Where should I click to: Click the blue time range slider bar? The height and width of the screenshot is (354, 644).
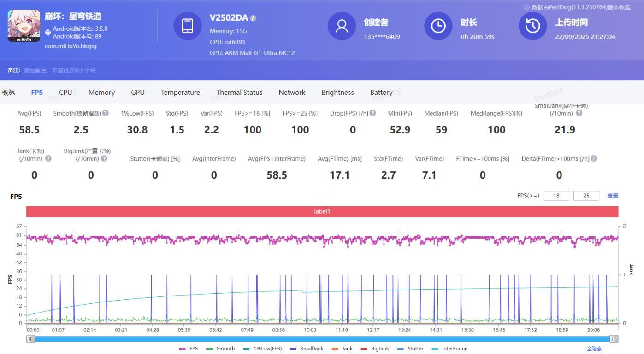tap(322, 339)
